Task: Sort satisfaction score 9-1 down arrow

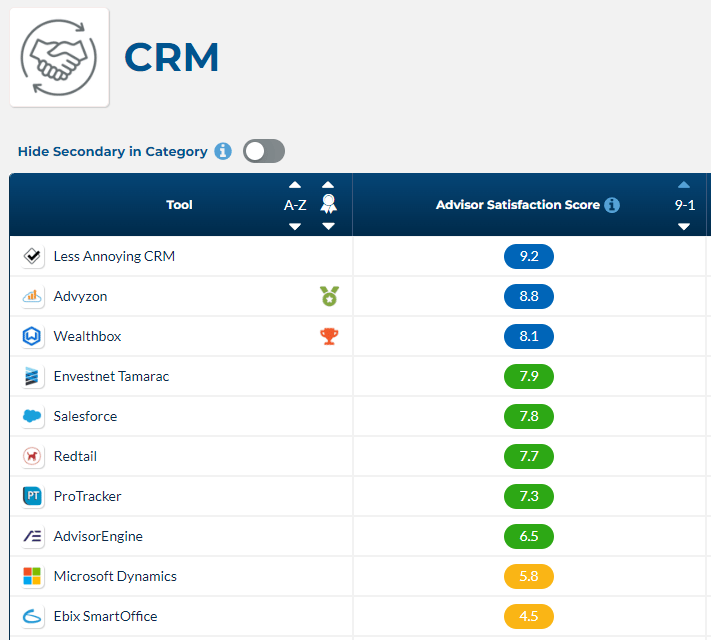Action: (684, 226)
